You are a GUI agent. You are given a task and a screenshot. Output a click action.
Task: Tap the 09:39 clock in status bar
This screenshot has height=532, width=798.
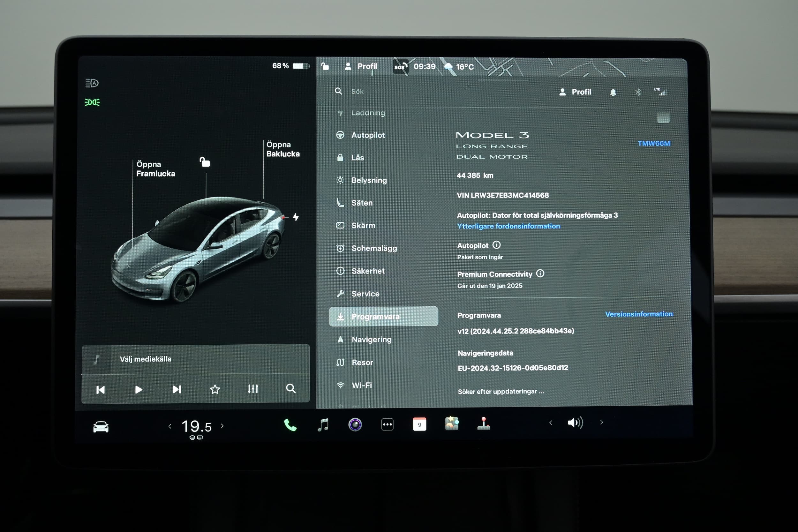click(424, 66)
